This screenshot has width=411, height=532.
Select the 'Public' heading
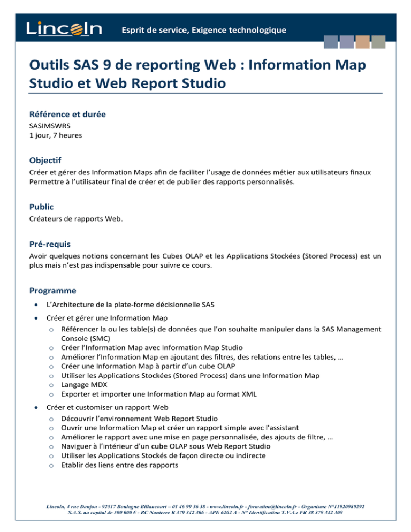tap(41, 207)
